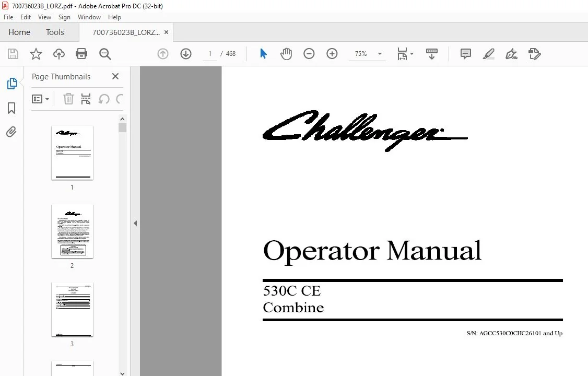Click thumbnail scrollbar down arrow
The width and height of the screenshot is (588, 376).
coord(122,373)
